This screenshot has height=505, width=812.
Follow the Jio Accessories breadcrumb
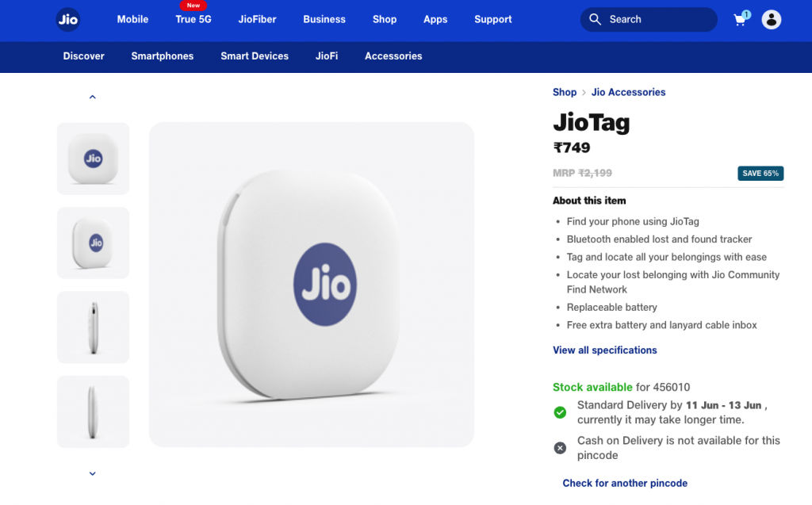click(628, 92)
